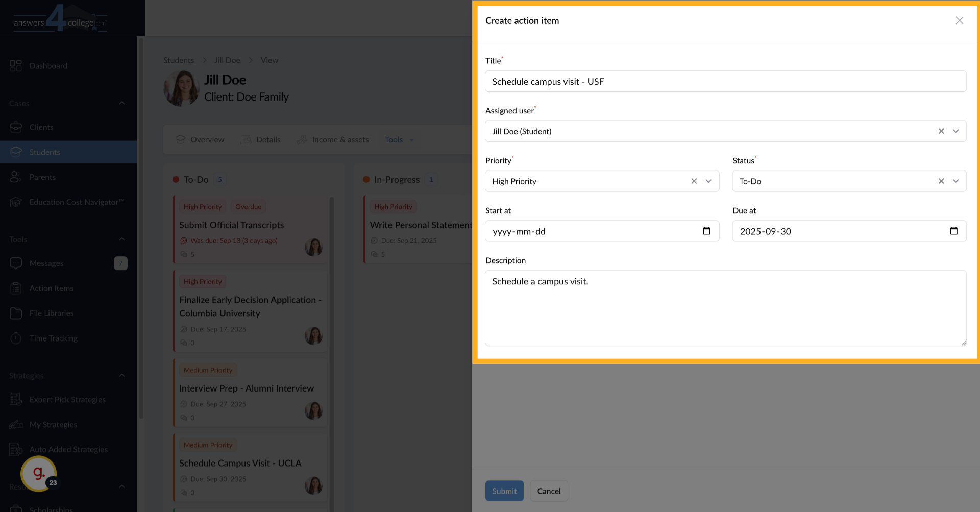Clear the High Priority selection
980x512 pixels.
click(x=694, y=181)
